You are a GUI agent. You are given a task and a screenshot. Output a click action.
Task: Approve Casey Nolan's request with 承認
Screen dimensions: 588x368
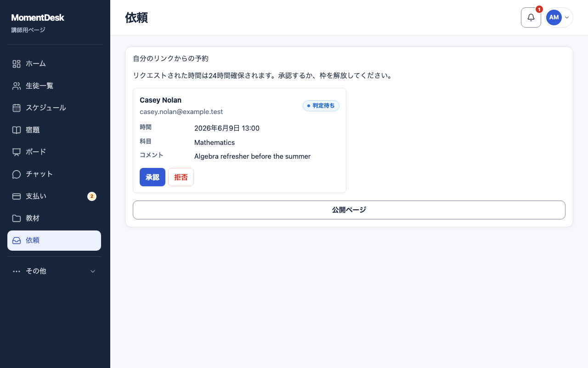click(153, 177)
